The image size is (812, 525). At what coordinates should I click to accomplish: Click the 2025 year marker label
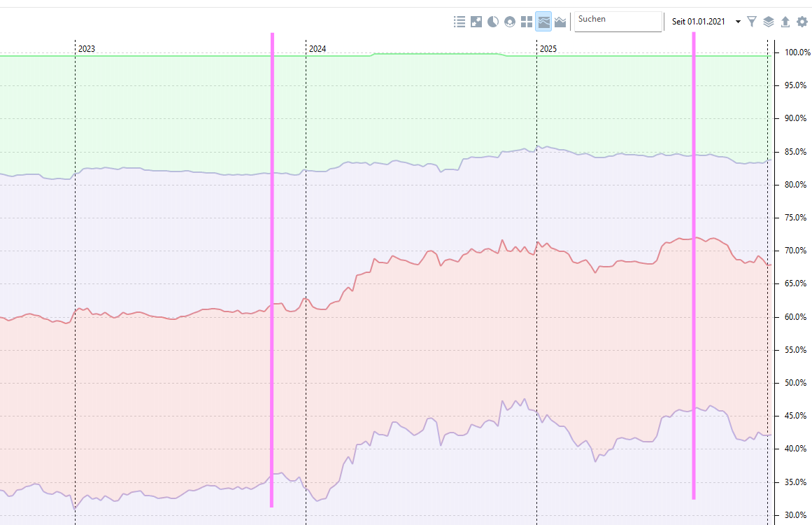548,49
